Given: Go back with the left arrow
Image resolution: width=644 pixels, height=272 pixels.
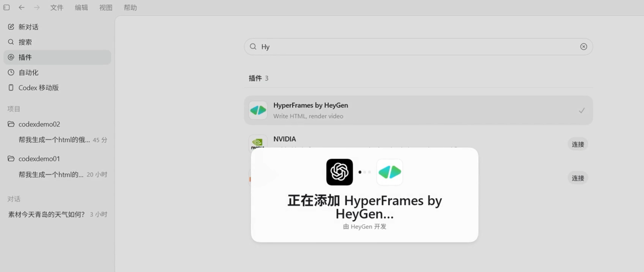Looking at the screenshot, I should pos(22,7).
